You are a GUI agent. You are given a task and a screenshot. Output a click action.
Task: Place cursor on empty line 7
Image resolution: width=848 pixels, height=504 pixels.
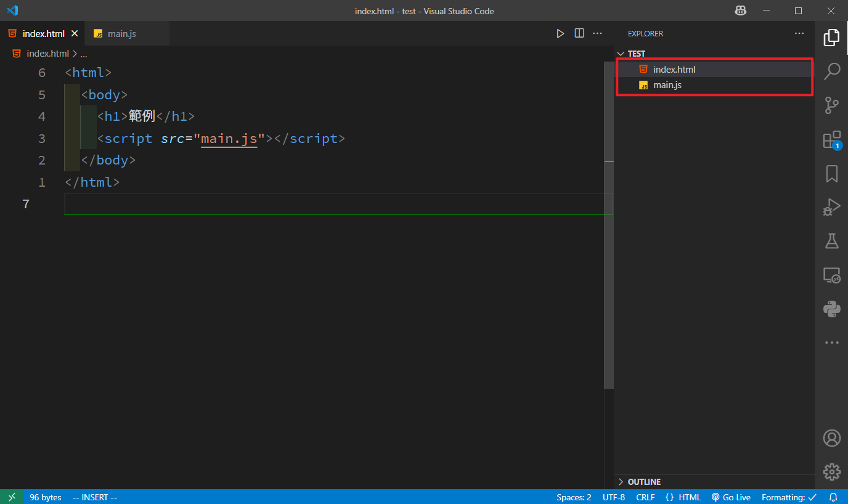pyautogui.click(x=338, y=204)
